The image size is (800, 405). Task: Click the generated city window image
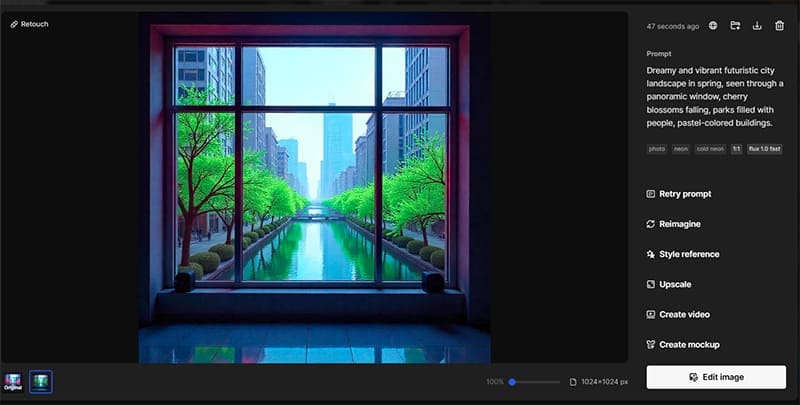[314, 188]
